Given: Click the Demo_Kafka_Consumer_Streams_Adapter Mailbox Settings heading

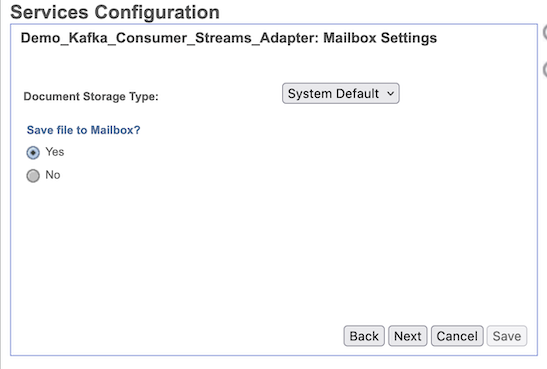Looking at the screenshot, I should click(x=228, y=38).
